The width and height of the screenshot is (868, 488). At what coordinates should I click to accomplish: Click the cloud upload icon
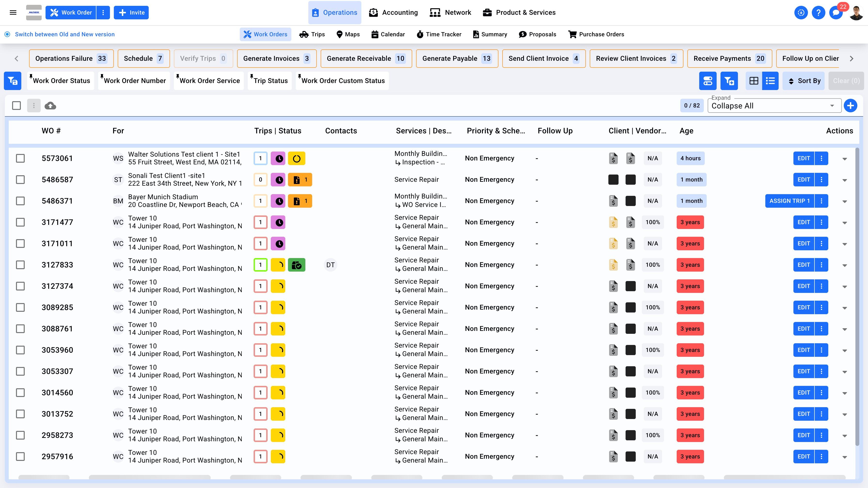(50, 106)
